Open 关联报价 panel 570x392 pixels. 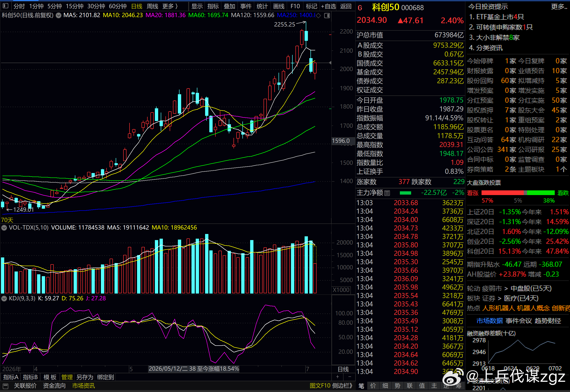coord(25,386)
